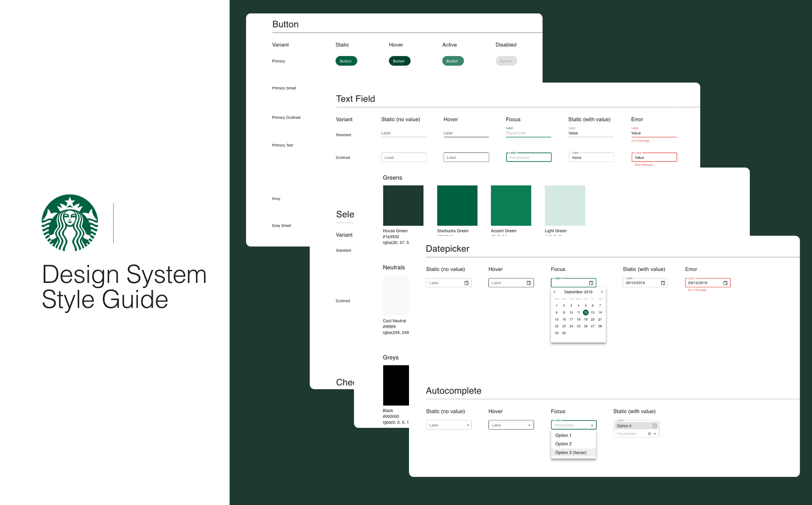Click the Active state primary Button
Viewport: 812px width, 505px height.
[453, 61]
